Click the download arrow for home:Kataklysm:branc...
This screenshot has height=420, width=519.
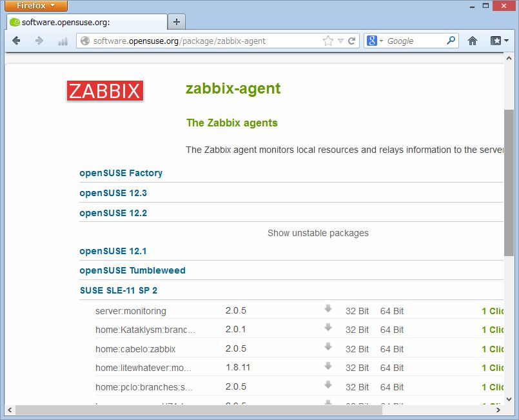pyautogui.click(x=328, y=327)
